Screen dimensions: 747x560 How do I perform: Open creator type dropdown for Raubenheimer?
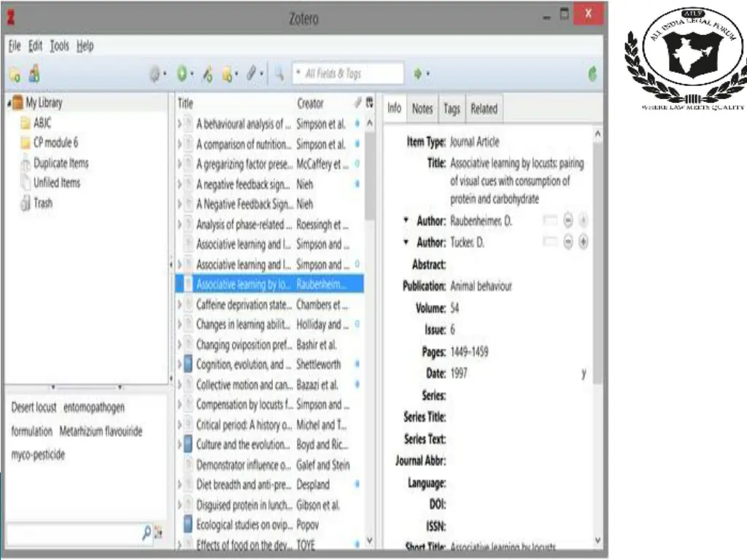click(406, 220)
